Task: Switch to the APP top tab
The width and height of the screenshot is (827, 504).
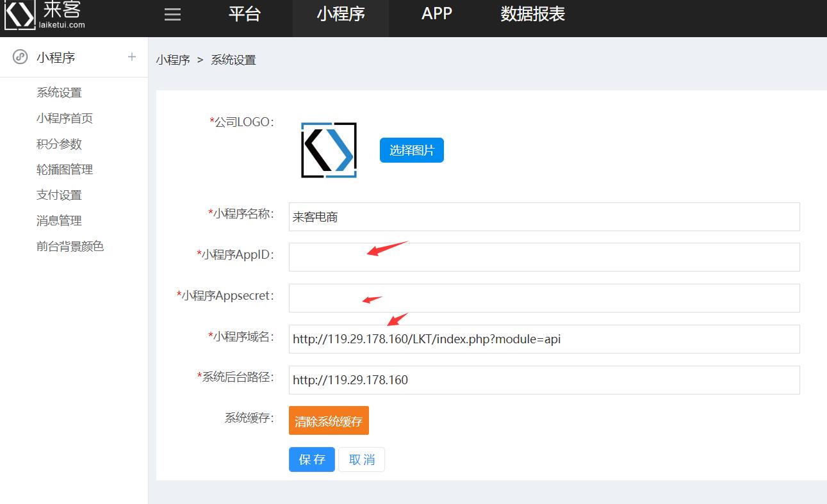Action: [437, 14]
